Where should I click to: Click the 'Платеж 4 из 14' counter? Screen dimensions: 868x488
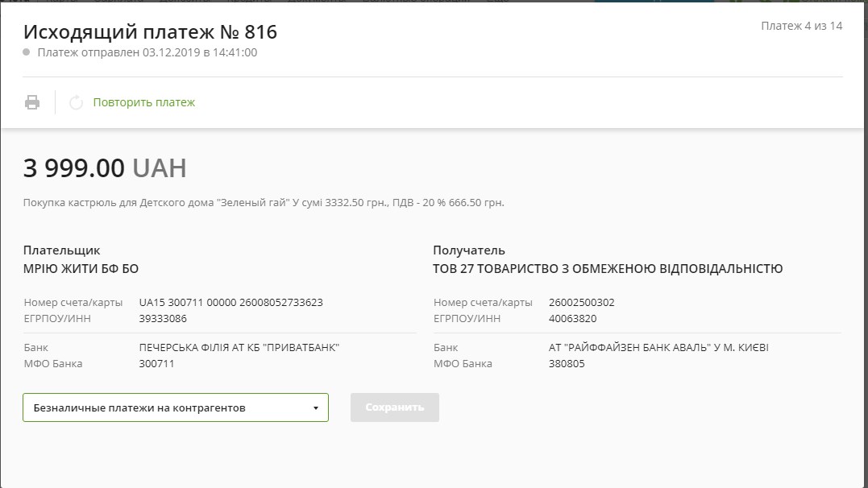[801, 26]
